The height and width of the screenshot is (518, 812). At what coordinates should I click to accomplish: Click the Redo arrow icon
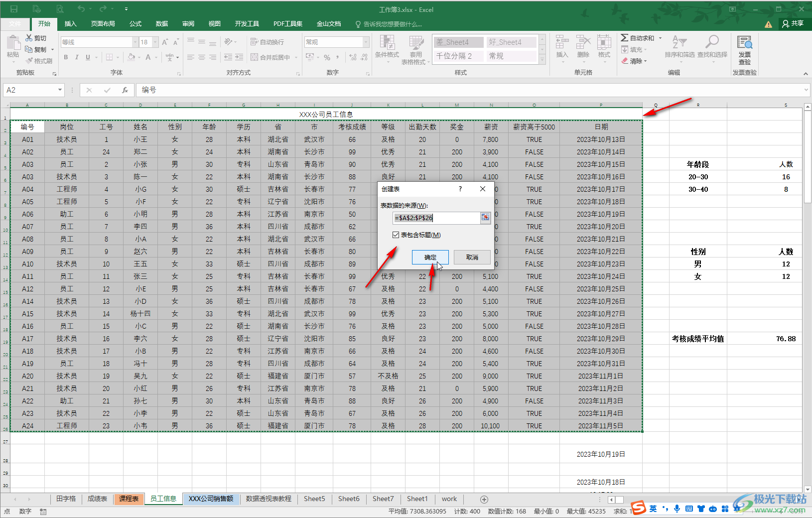103,9
